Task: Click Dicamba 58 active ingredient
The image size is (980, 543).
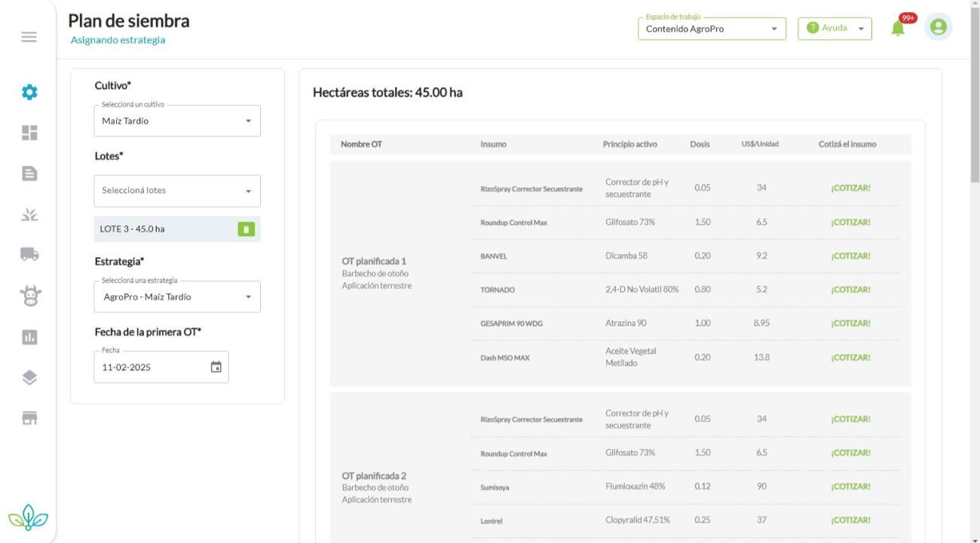Action: (x=626, y=256)
